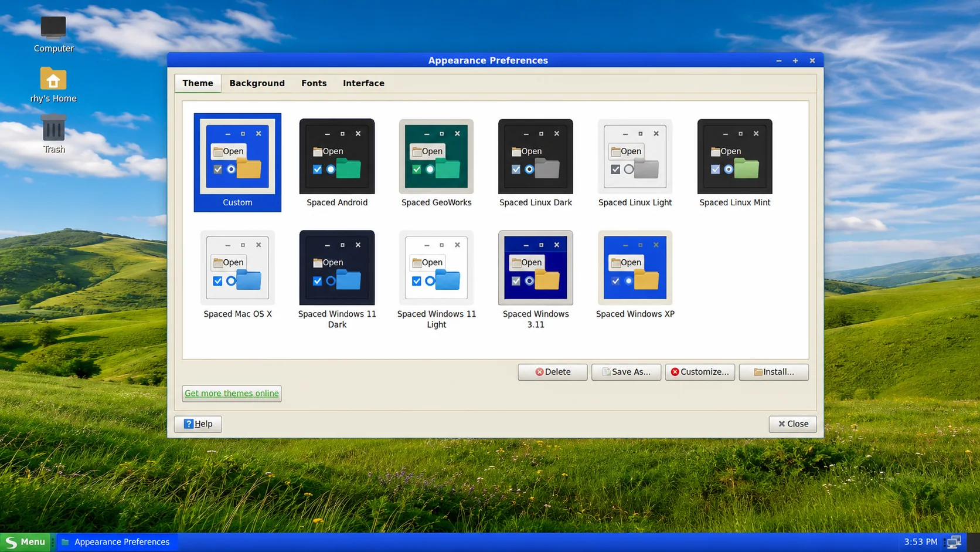Open rhy's Home folder icon

click(x=53, y=79)
